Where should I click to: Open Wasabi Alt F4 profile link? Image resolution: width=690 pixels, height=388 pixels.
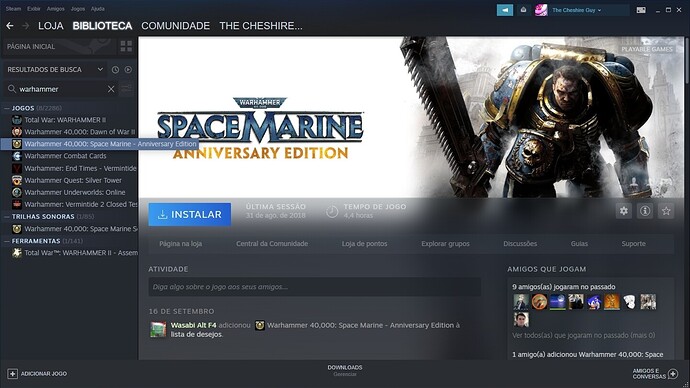(194, 325)
